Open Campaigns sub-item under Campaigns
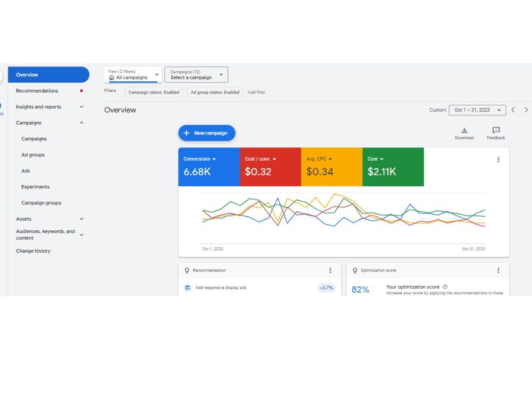The height and width of the screenshot is (399, 532). pos(34,139)
